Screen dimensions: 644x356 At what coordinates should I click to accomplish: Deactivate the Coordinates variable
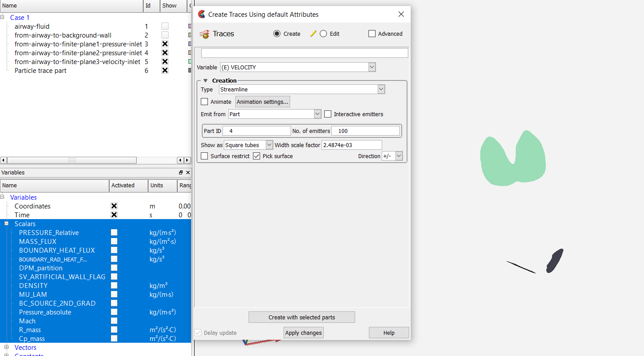114,206
